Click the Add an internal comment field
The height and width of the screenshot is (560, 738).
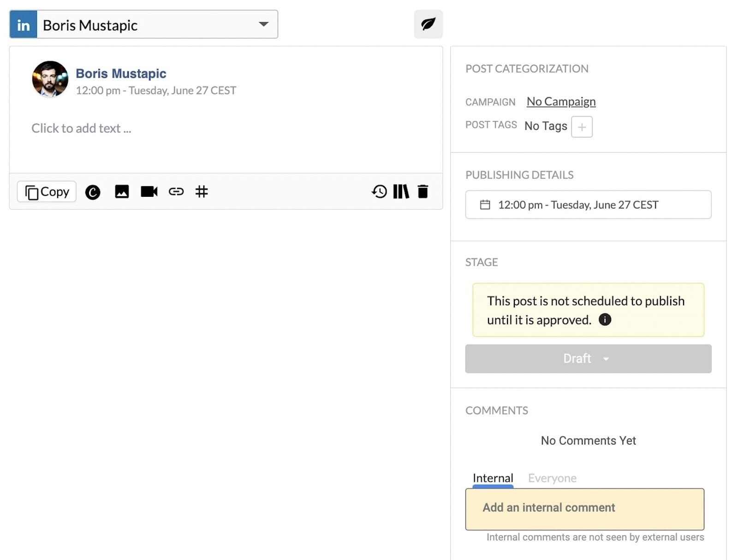pos(584,508)
